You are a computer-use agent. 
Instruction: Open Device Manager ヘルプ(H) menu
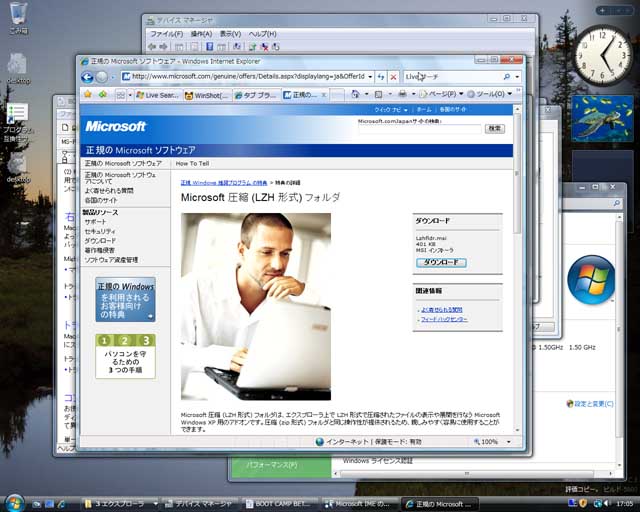[x=262, y=34]
